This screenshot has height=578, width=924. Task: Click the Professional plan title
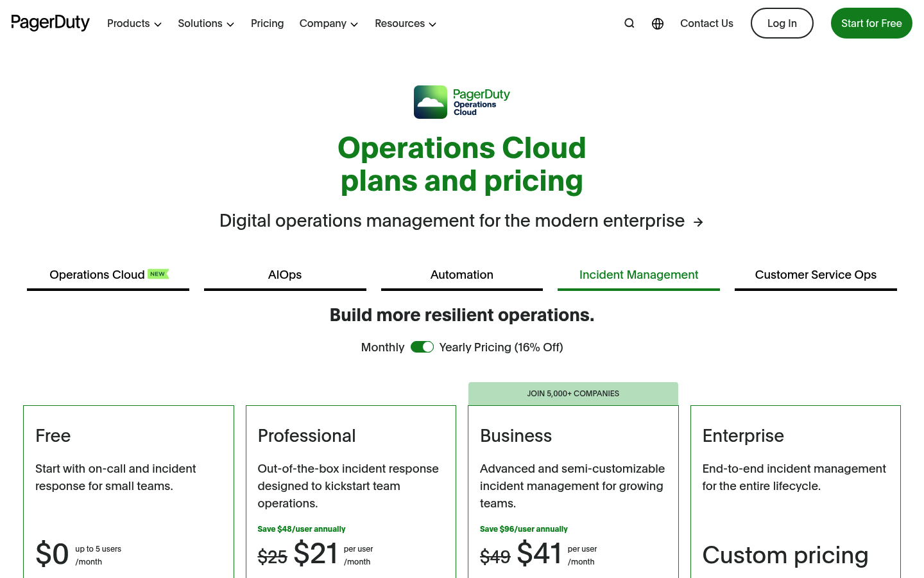click(307, 436)
